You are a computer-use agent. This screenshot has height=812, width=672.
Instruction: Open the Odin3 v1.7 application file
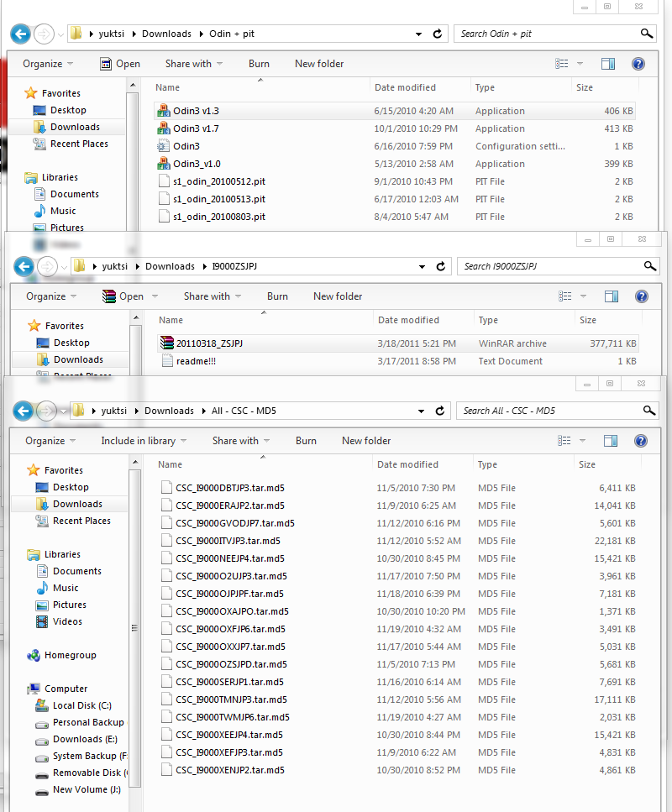[196, 128]
